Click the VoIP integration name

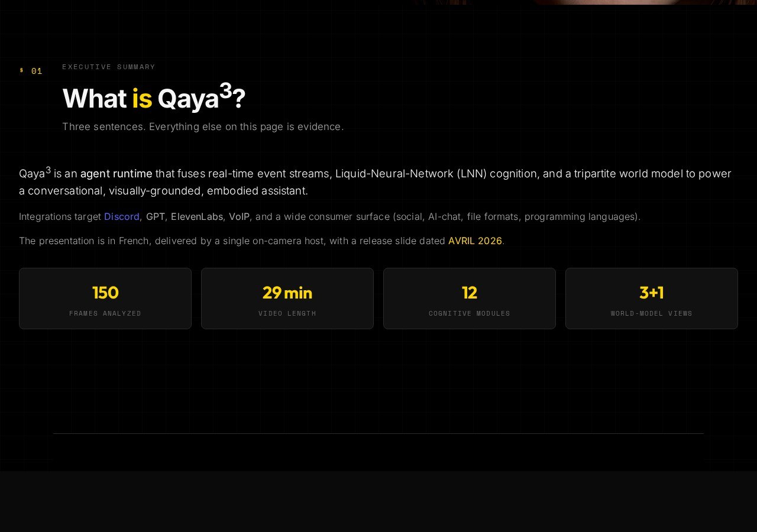[239, 216]
